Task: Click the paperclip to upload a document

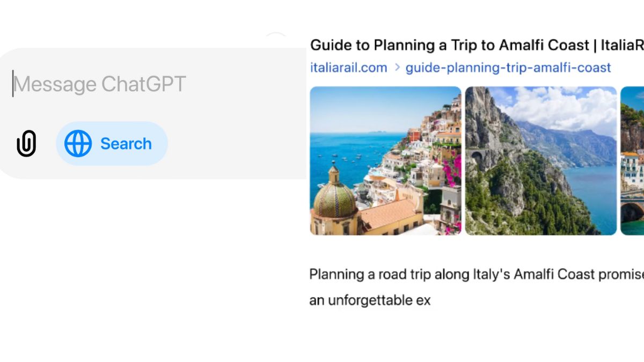Action: [26, 143]
